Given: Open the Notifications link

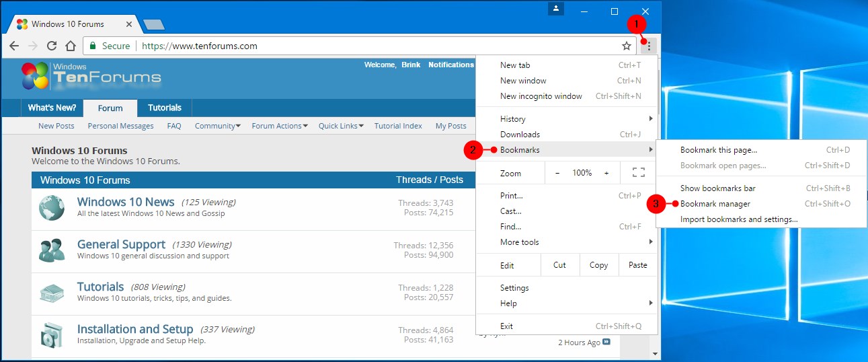Looking at the screenshot, I should (x=451, y=65).
